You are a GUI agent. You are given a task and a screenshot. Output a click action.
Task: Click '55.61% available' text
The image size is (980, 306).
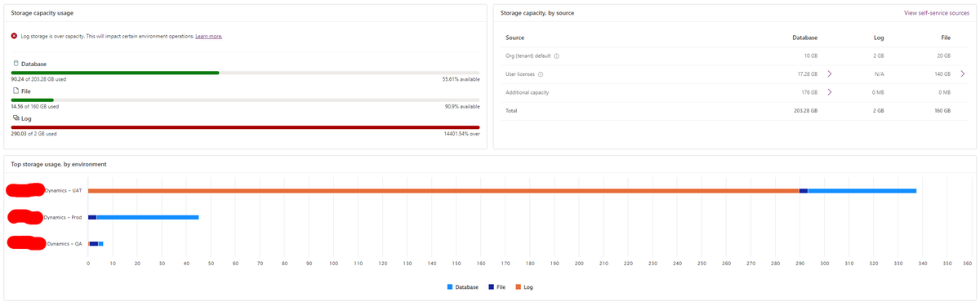pos(461,79)
